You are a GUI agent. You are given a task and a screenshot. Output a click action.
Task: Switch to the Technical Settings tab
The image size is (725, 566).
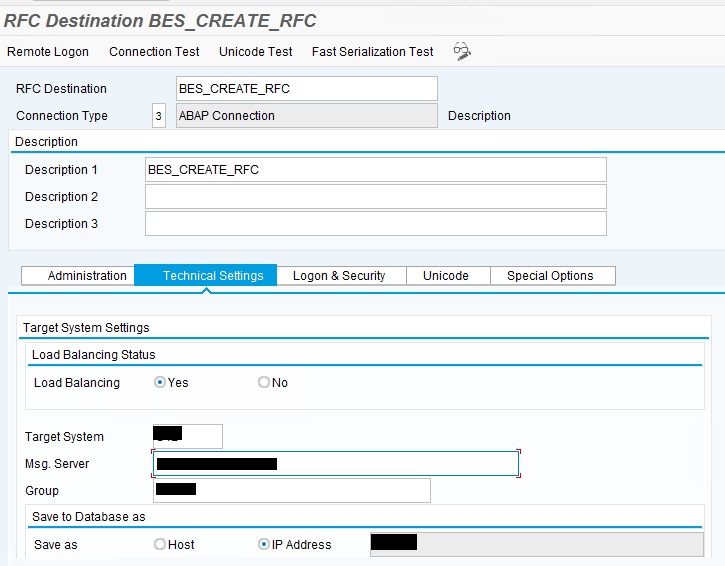pyautogui.click(x=206, y=276)
